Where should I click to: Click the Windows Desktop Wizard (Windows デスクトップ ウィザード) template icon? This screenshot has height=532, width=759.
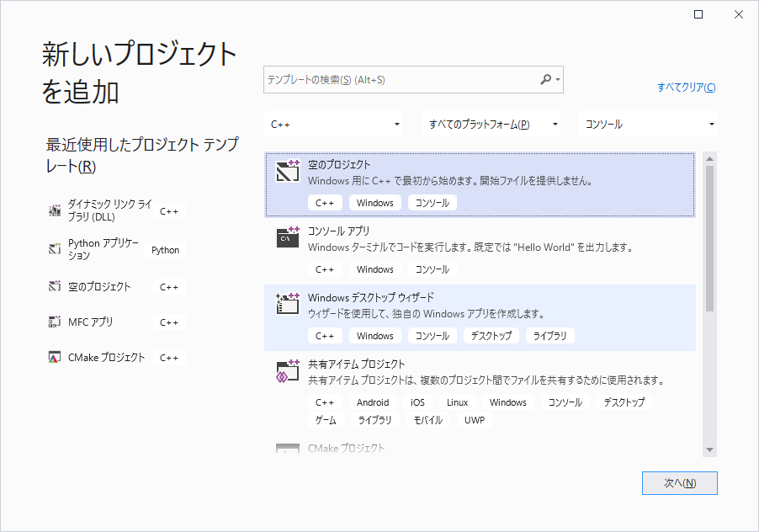coord(288,305)
